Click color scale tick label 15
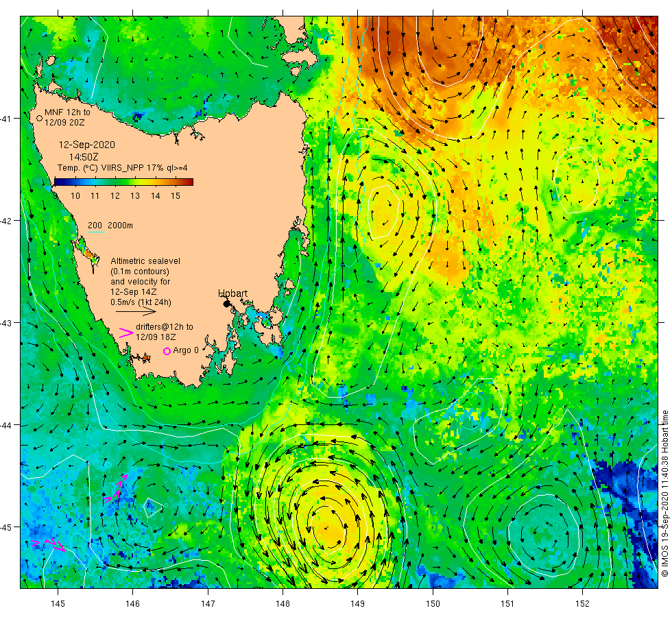Screen dimensions: 672x617 176,196
